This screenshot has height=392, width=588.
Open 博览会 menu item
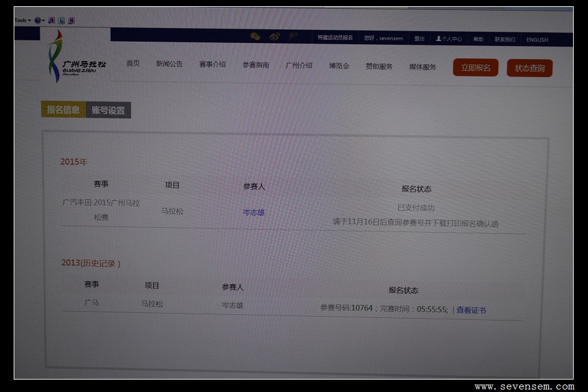[339, 66]
